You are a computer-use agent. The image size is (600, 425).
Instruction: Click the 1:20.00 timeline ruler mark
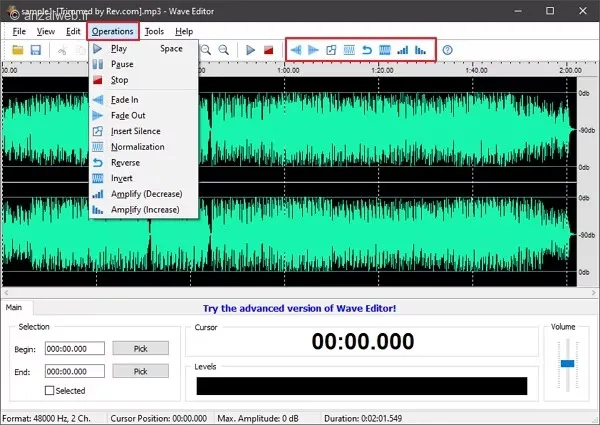click(382, 70)
